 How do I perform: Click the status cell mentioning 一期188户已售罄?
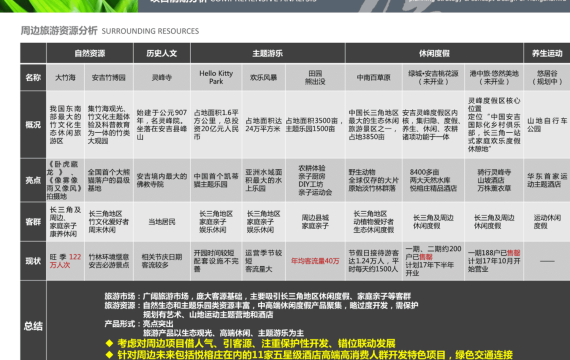coord(494,261)
